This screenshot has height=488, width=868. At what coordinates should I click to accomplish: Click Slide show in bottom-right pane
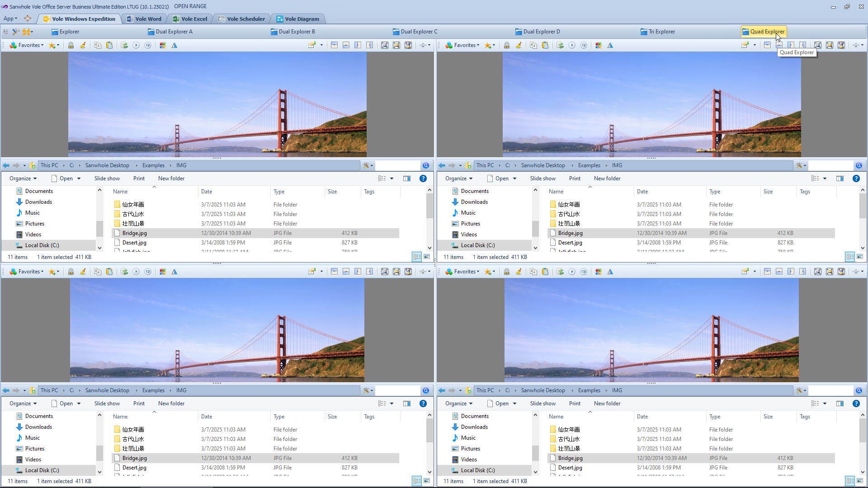point(543,404)
